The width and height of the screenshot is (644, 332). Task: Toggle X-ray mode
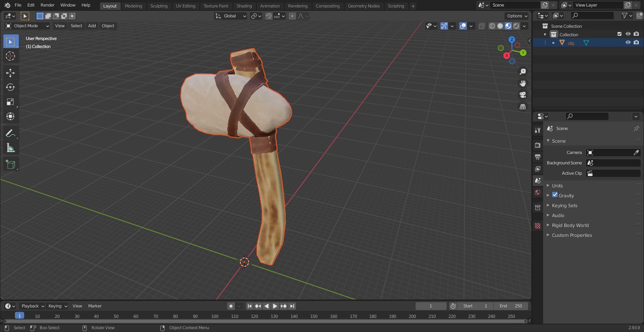[481, 26]
